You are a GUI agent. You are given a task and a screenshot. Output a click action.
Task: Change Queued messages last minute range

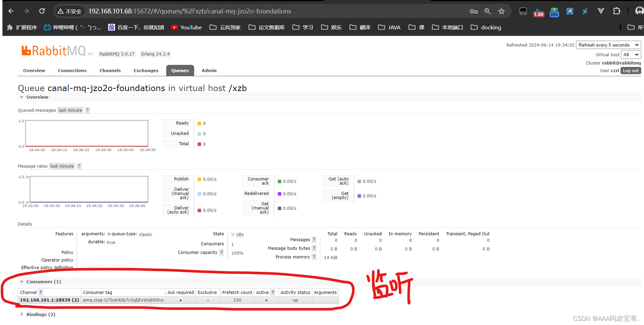[70, 110]
